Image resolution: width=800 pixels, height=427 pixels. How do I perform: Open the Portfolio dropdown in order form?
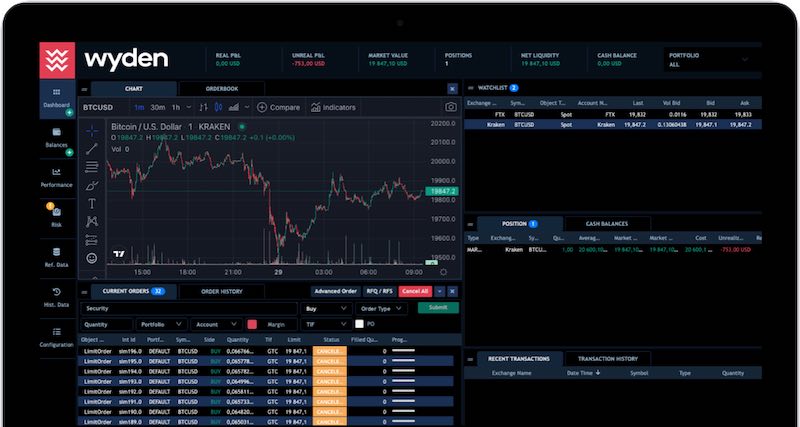click(162, 324)
